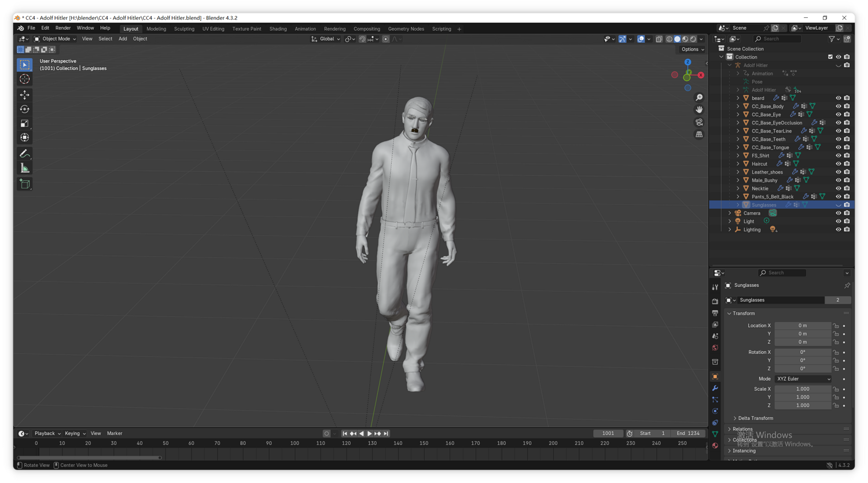Choose the Add Cube tool
Viewport: 868px width, 483px height.
(x=24, y=184)
